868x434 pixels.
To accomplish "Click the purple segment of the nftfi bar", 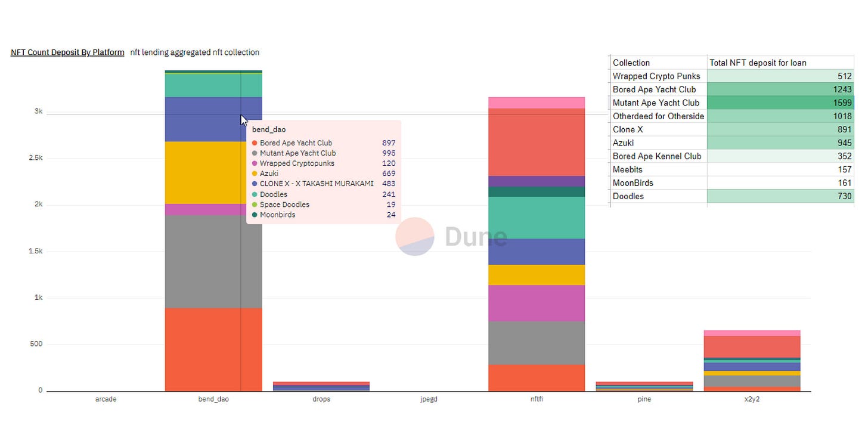I will [537, 181].
